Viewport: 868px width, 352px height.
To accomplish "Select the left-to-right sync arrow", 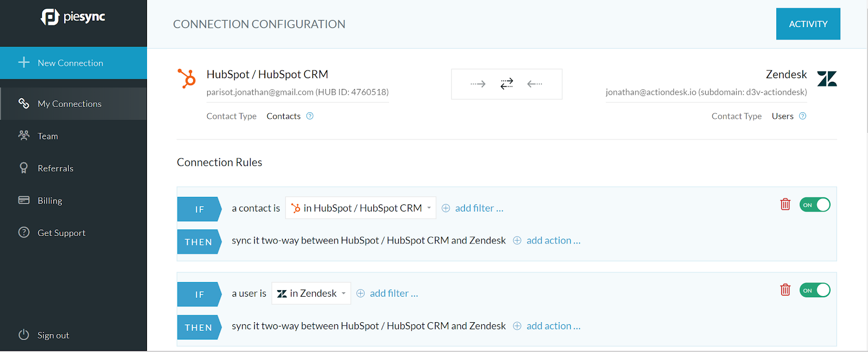I will (478, 84).
